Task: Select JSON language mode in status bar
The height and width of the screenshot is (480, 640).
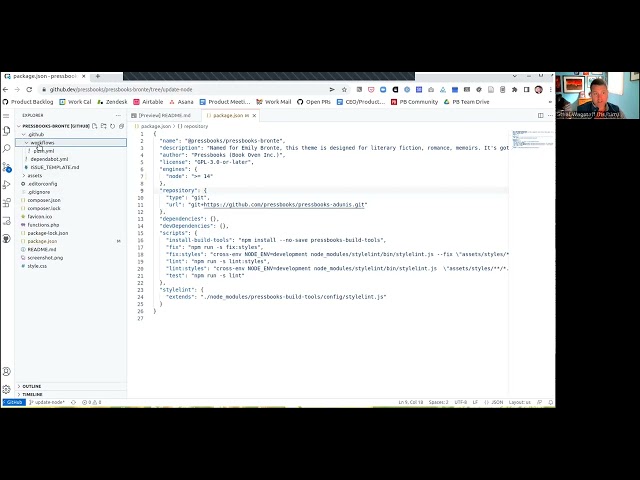Action: point(497,402)
